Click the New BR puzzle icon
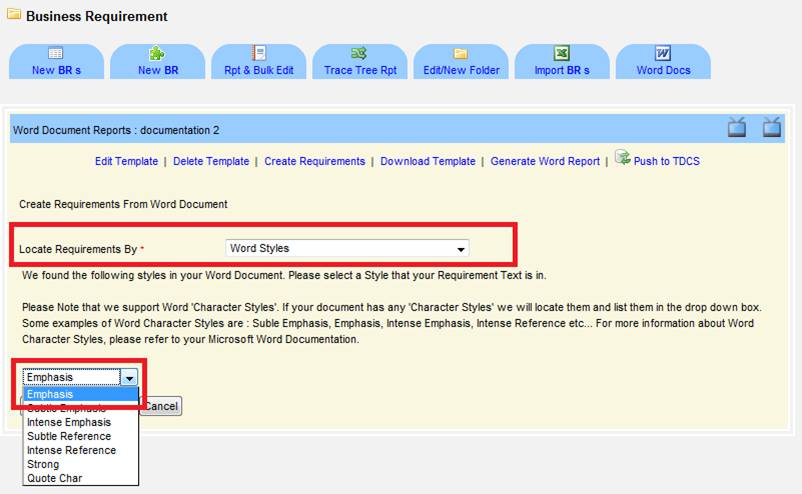 click(x=158, y=53)
